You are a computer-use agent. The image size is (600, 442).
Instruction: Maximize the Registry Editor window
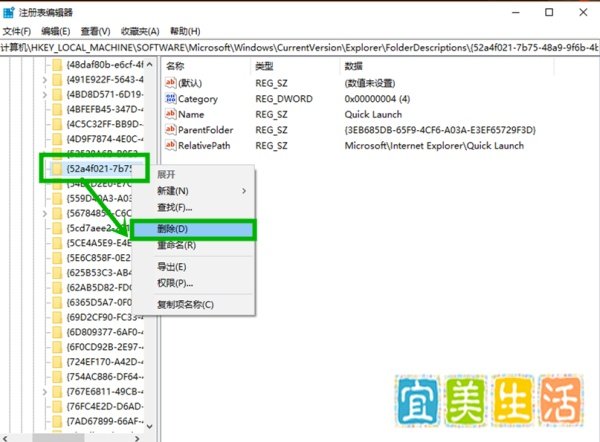click(549, 13)
